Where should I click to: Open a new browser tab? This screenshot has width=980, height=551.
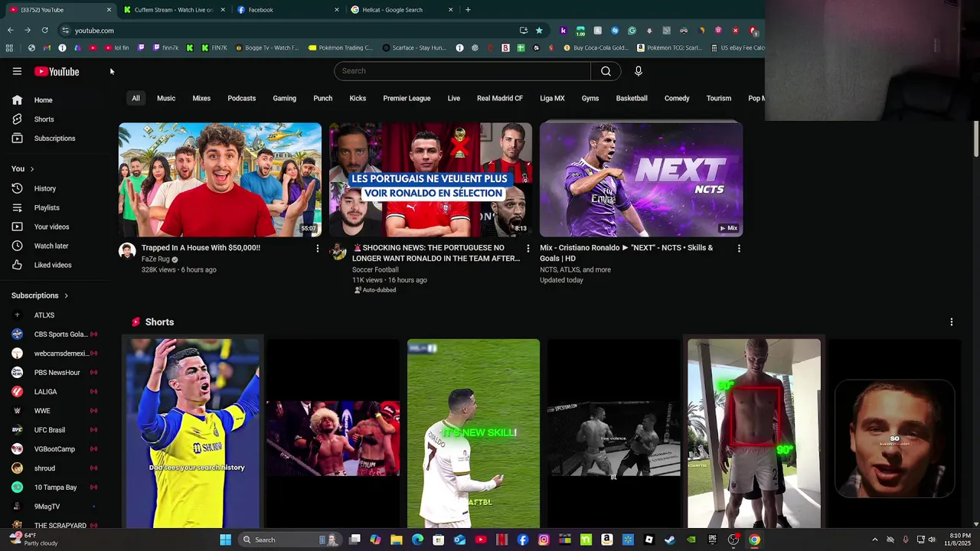[x=468, y=10]
